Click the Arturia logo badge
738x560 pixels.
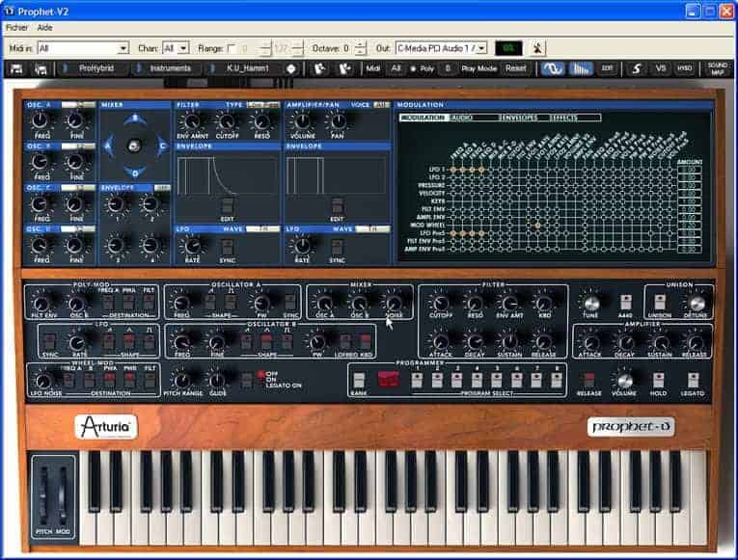click(105, 426)
